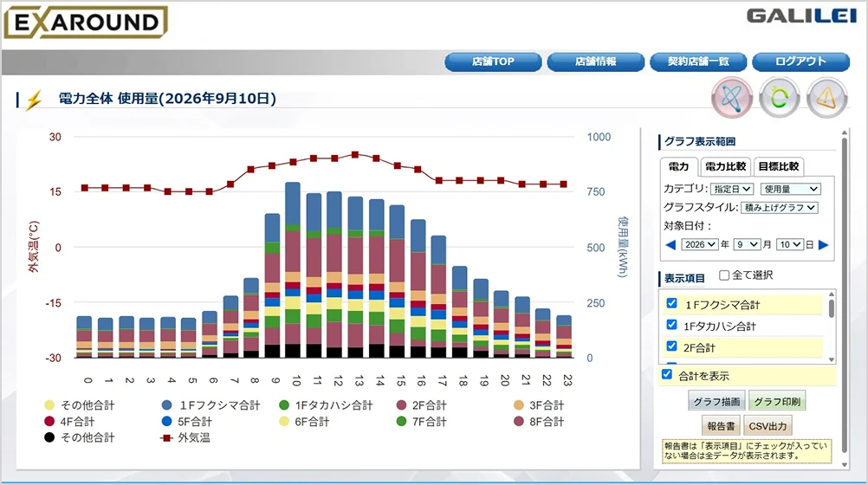Viewport: 868px width, 485px height.
Task: Click 2F合計 legend marker
Action: [401, 405]
